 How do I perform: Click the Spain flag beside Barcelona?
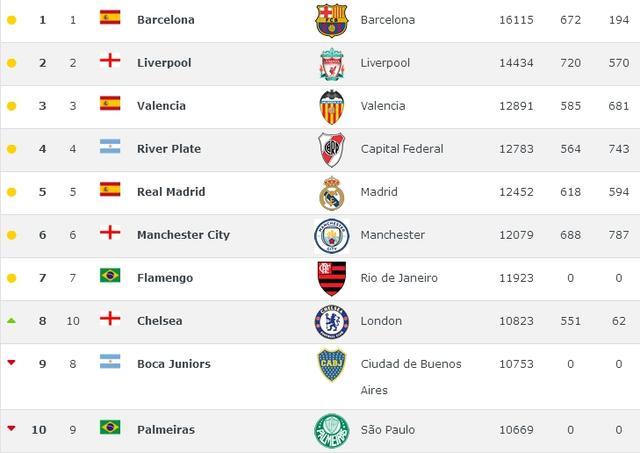(110, 17)
